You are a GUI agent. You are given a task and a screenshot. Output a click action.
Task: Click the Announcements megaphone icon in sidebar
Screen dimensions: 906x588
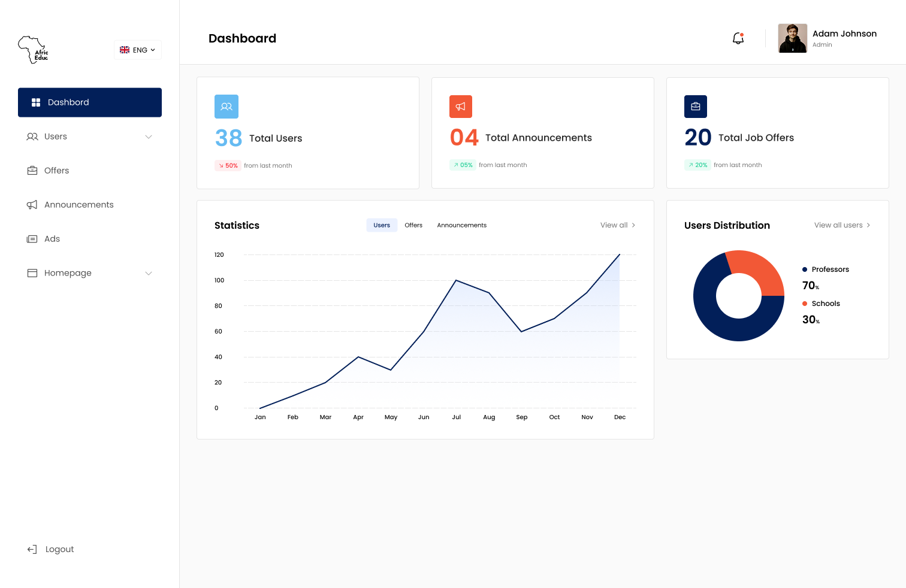pyautogui.click(x=32, y=205)
